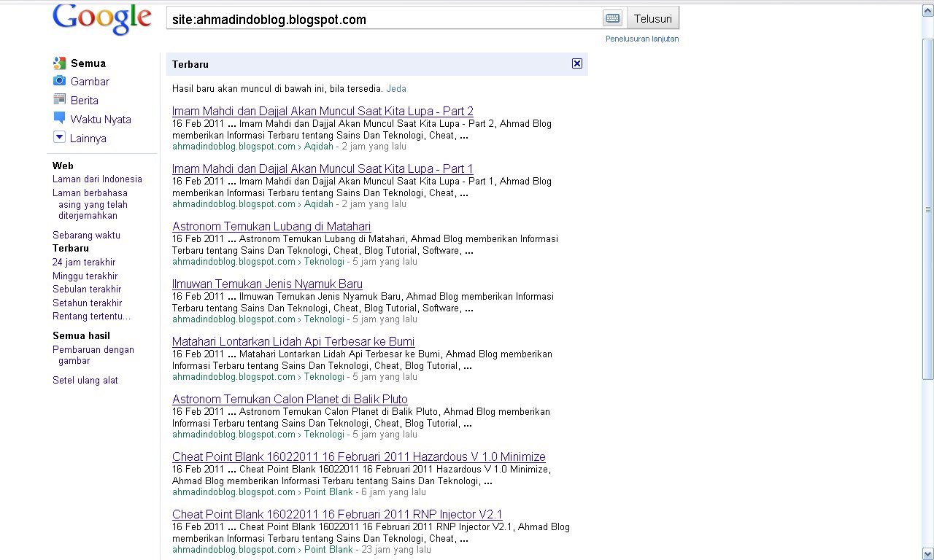Click the Jeda link
The height and width of the screenshot is (560, 934).
point(396,89)
